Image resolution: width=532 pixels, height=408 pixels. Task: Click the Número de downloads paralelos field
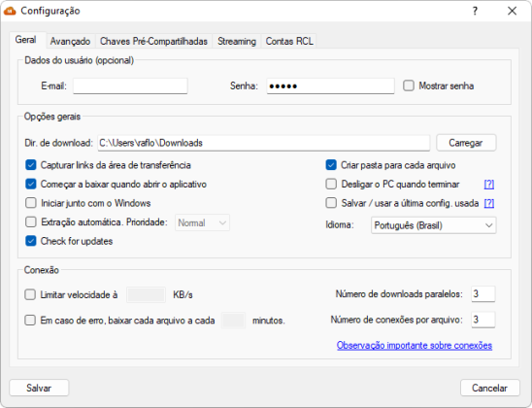(x=483, y=294)
